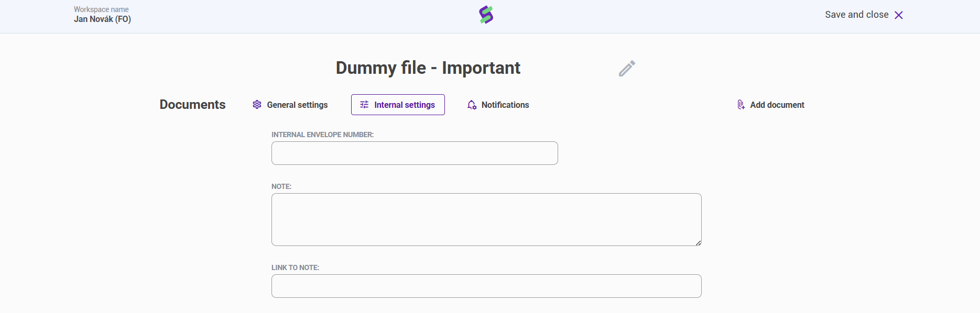Viewport: 980px width, 313px height.
Task: Click the sliders icon in Internal settings
Action: (x=364, y=105)
